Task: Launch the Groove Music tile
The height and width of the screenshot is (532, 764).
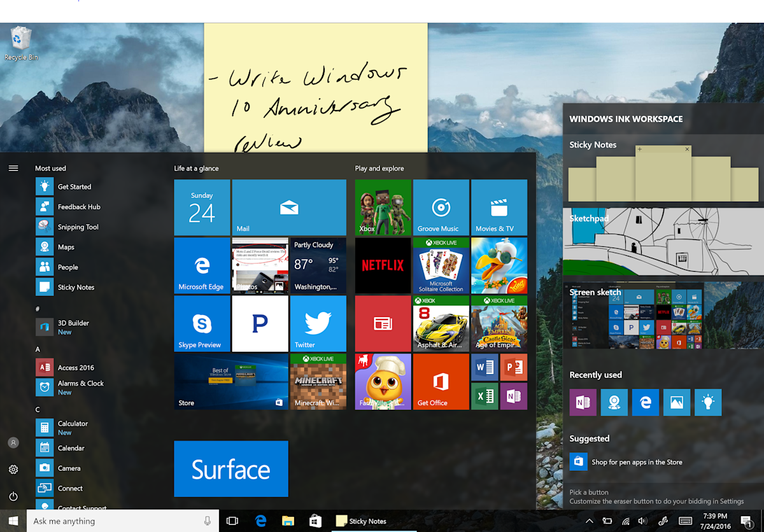Action: pyautogui.click(x=441, y=207)
